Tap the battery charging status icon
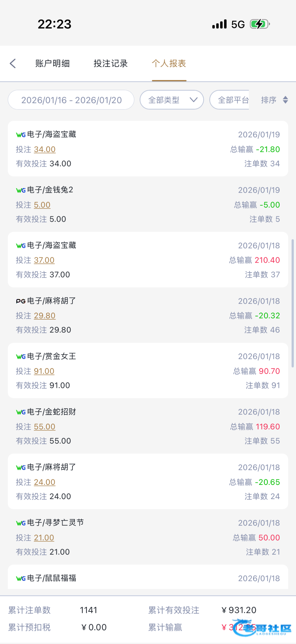Screen dimensions: 296x644 pos(260,24)
